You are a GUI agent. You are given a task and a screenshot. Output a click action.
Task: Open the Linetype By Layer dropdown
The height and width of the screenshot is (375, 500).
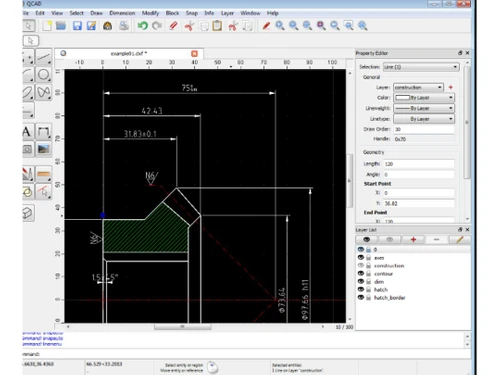424,119
